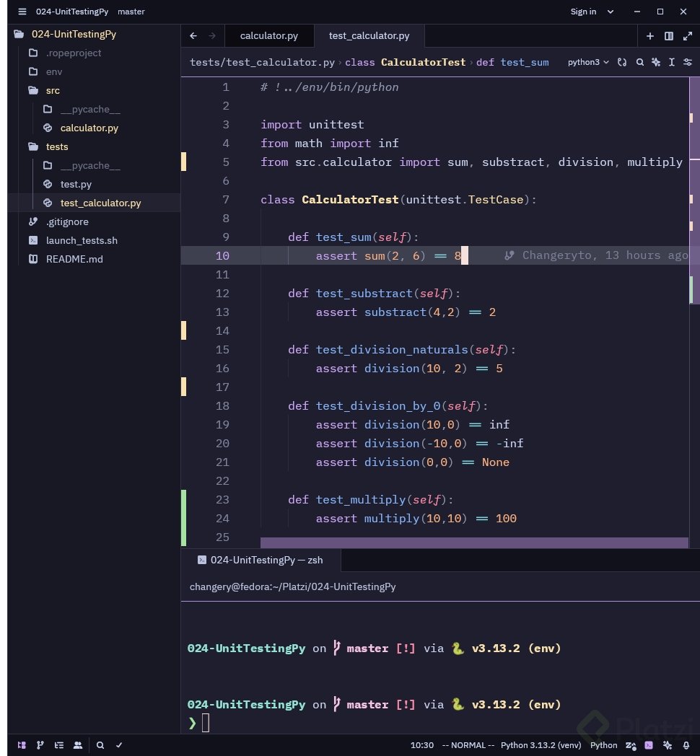Image resolution: width=700 pixels, height=756 pixels.
Task: Open the hamburger application menu
Action: [x=22, y=12]
